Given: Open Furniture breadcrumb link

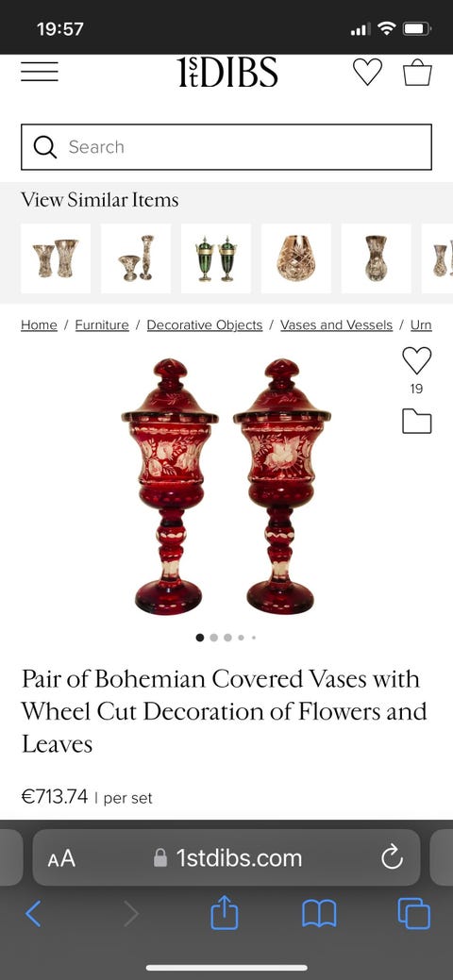Looking at the screenshot, I should click(x=102, y=325).
